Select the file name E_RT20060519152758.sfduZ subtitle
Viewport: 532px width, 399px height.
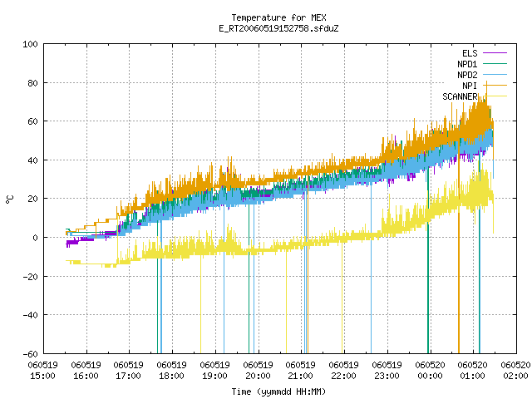[278, 28]
